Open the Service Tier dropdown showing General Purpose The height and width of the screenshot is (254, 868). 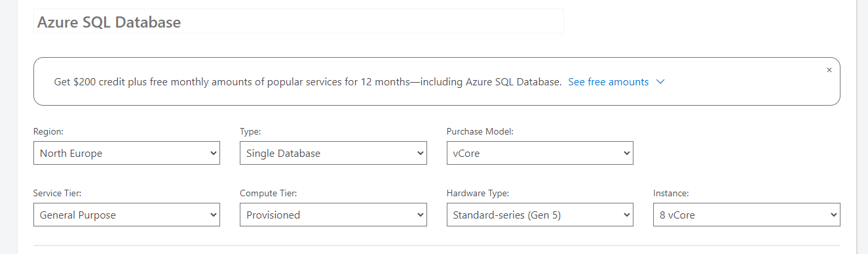[126, 215]
